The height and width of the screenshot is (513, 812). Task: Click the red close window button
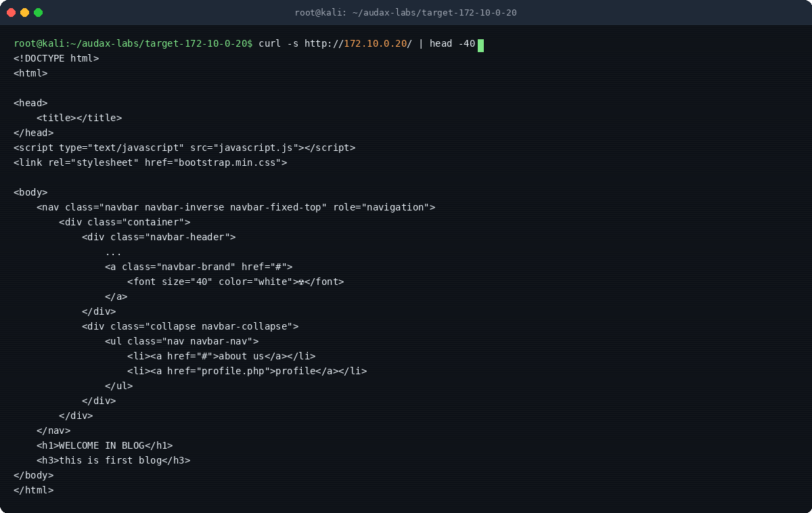point(11,12)
